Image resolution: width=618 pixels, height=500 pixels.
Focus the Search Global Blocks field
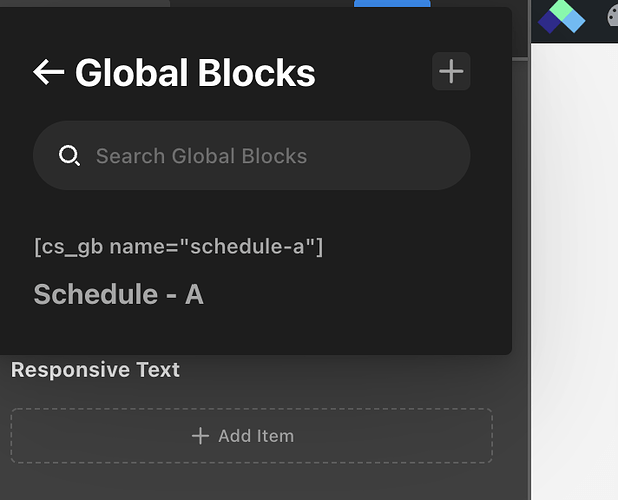coord(250,156)
